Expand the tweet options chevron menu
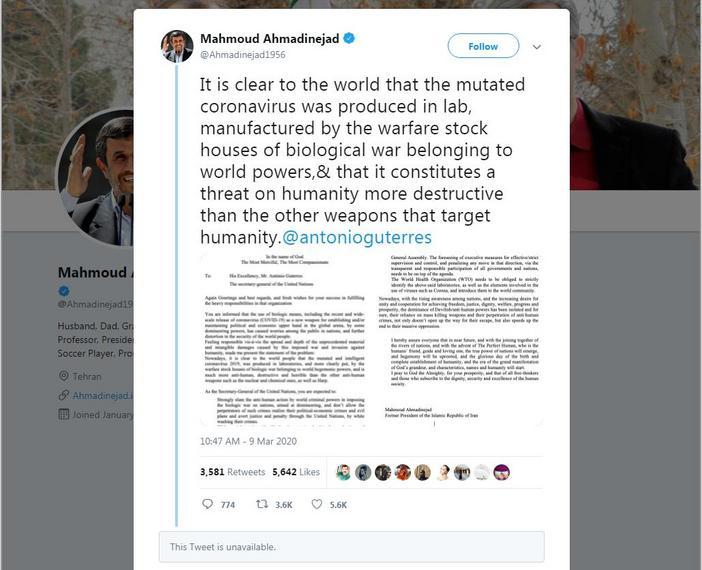Image resolution: width=702 pixels, height=570 pixels. 537,47
